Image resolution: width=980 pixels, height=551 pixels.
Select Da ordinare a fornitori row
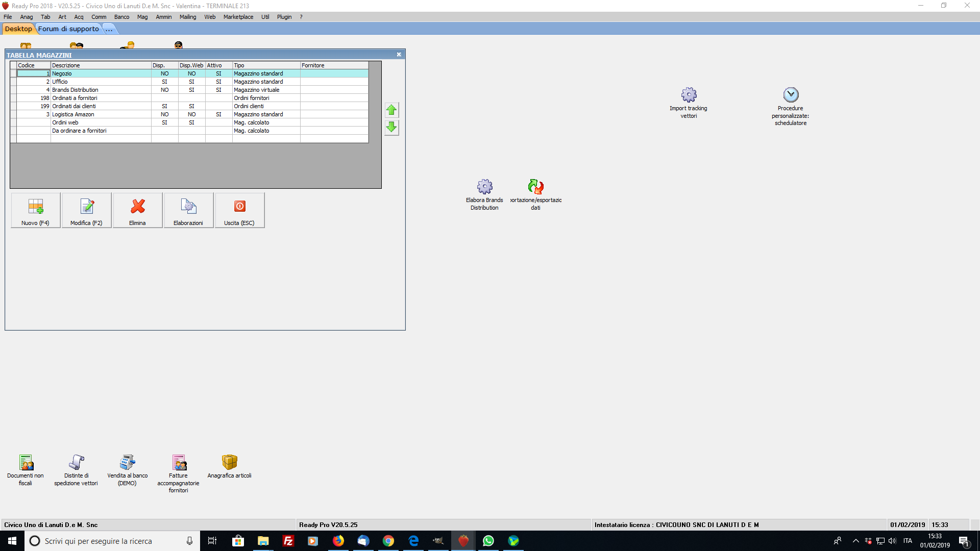click(x=189, y=131)
